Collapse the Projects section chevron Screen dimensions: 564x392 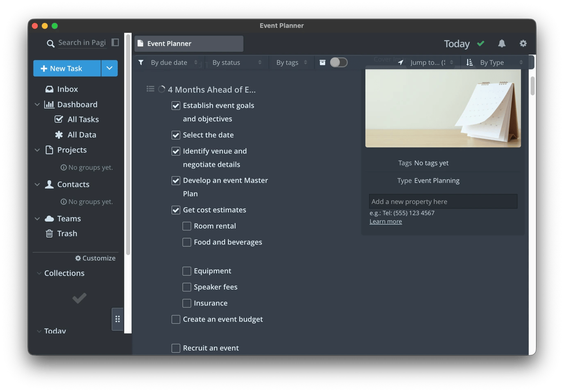(37, 150)
